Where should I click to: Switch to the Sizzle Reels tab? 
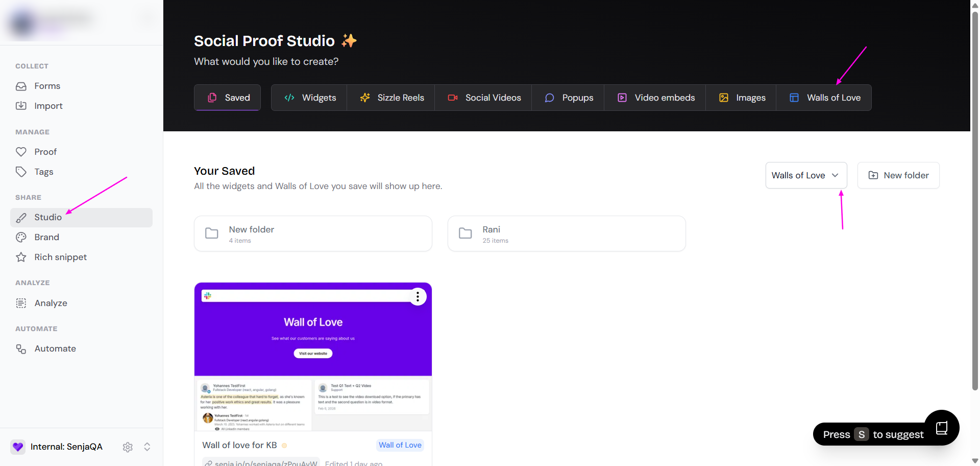point(391,98)
